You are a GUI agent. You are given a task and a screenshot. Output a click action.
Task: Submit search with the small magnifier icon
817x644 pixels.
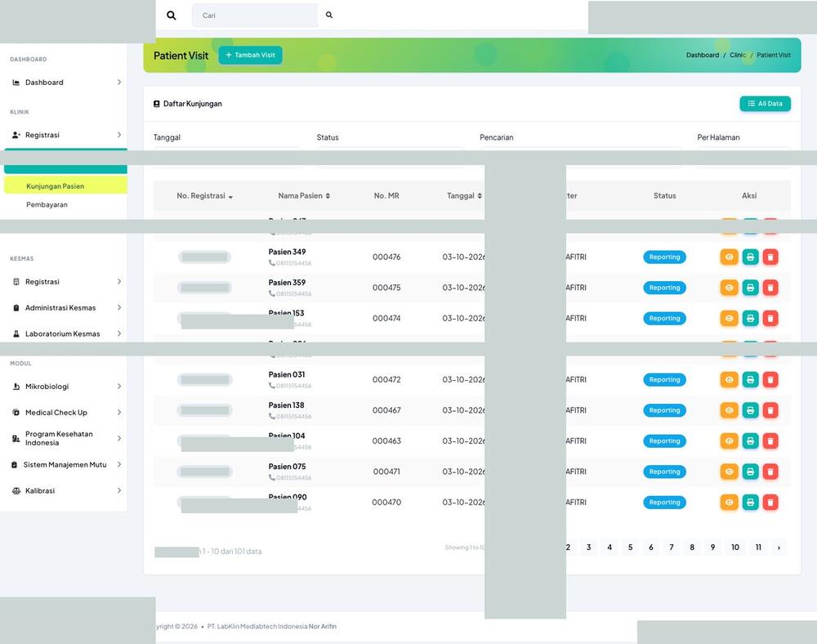329,15
